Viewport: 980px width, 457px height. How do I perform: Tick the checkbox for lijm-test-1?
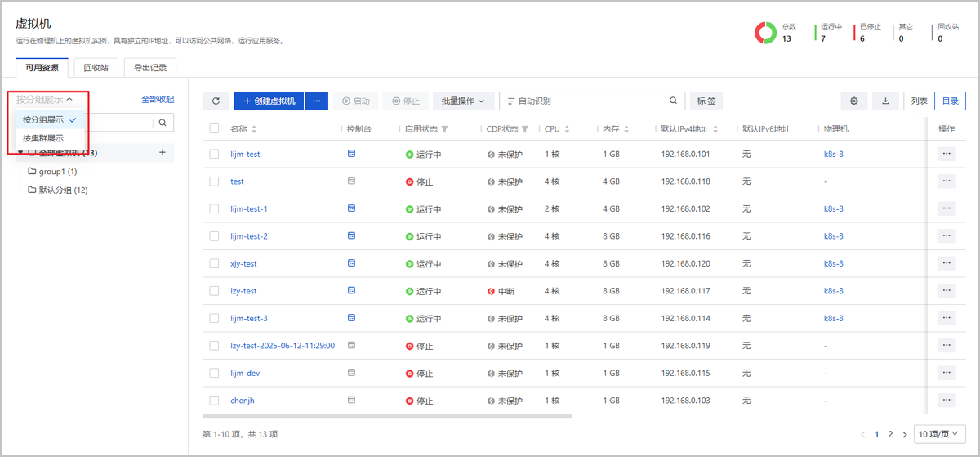coord(214,208)
